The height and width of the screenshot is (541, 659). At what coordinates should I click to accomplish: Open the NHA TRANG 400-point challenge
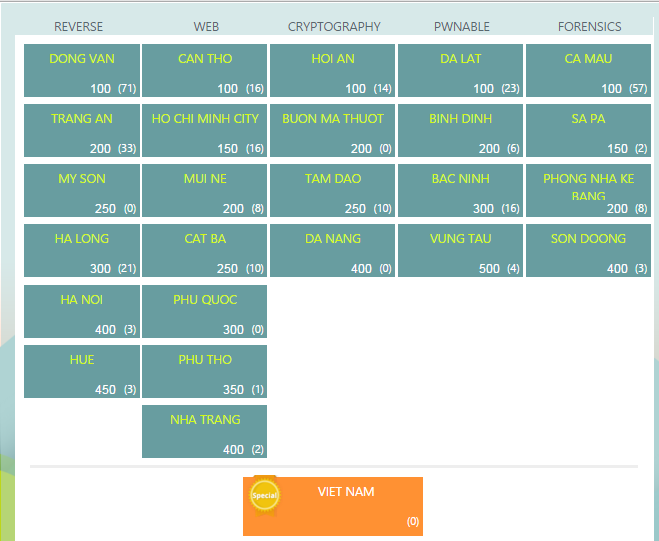coord(205,432)
